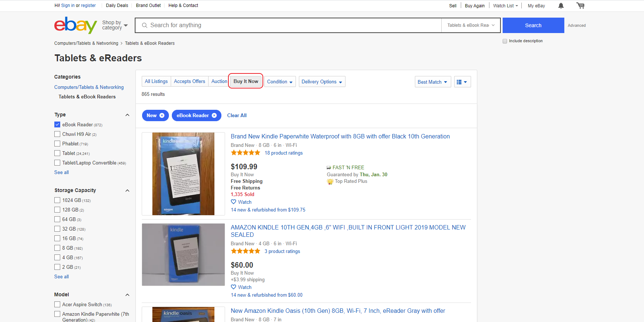Click the eBay logo

click(76, 25)
